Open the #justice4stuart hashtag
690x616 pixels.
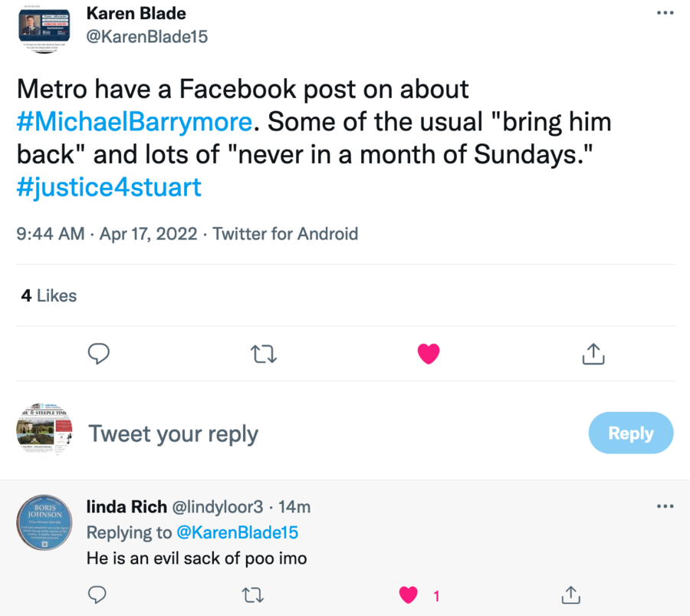pos(109,186)
